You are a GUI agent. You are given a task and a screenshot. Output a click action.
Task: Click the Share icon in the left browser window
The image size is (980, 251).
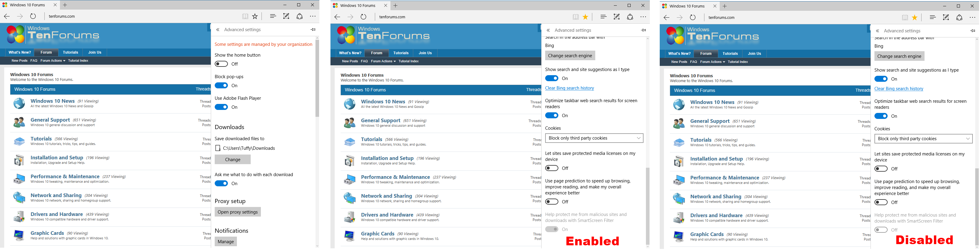click(299, 16)
